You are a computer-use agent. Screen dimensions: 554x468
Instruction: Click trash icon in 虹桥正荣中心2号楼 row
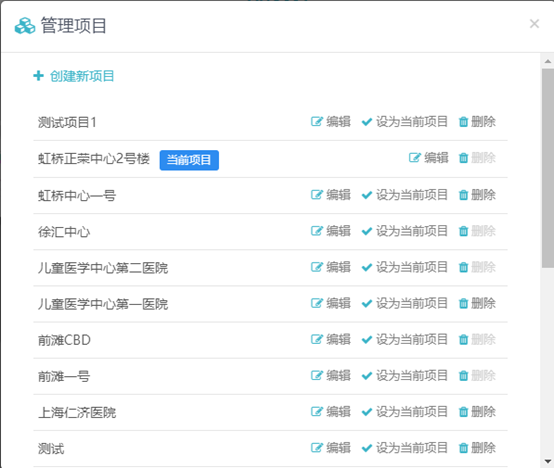(x=463, y=158)
